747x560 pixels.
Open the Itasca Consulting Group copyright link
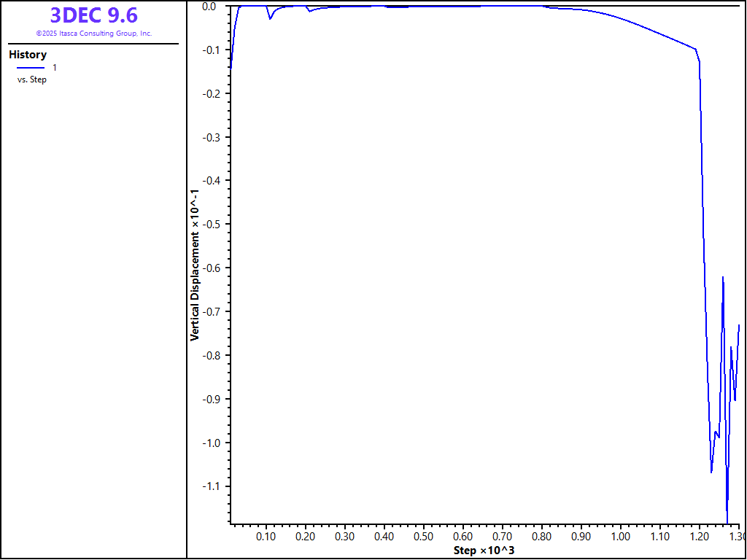(93, 34)
